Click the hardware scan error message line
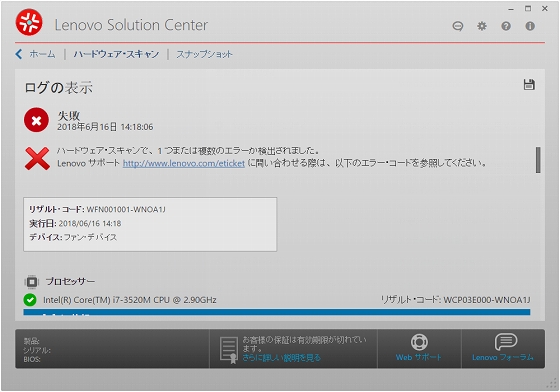Viewport: 560px width, 392px height. 188,151
